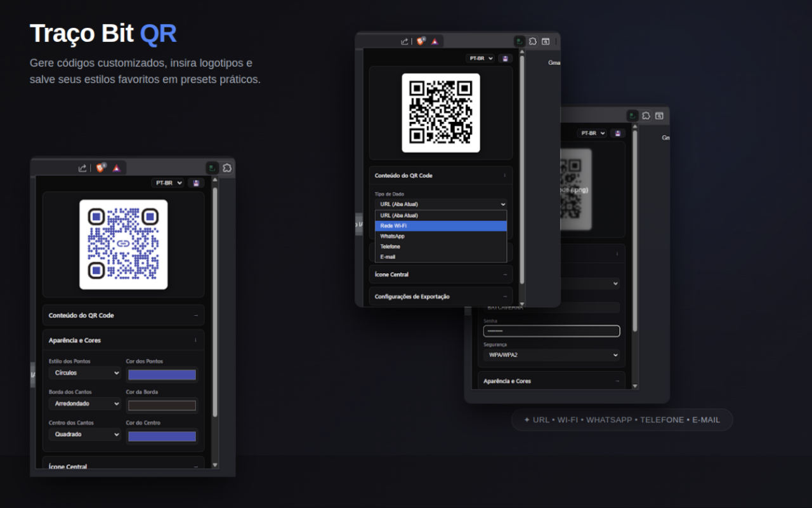Open extensions puzzle icon in right window
The height and width of the screenshot is (508, 812).
[x=646, y=116]
